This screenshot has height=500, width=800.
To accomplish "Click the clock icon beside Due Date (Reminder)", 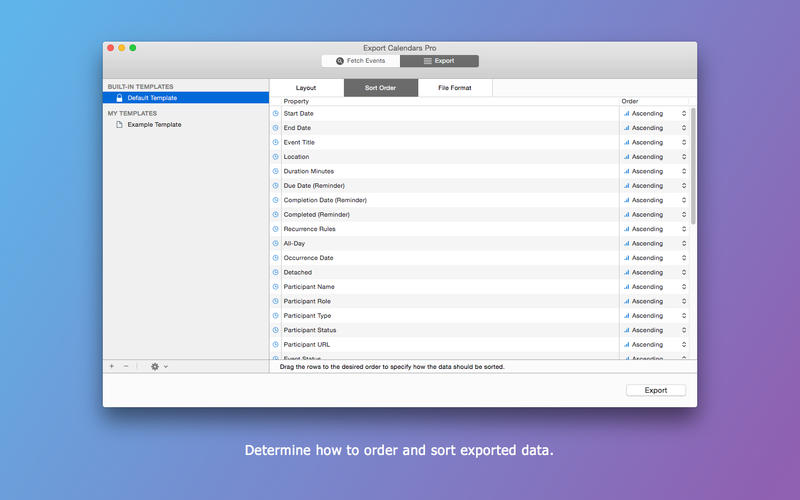I will coord(276,186).
